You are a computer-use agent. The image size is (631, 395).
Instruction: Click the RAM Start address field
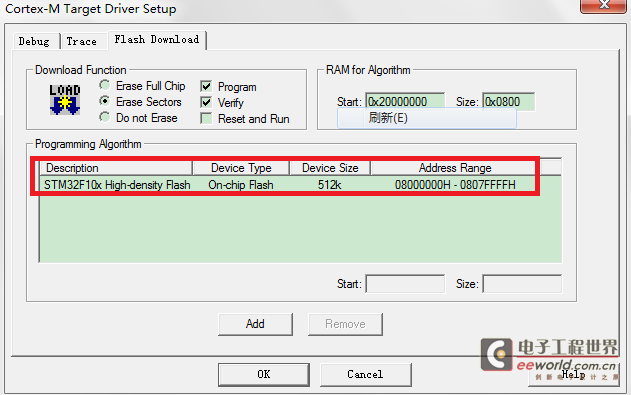405,101
